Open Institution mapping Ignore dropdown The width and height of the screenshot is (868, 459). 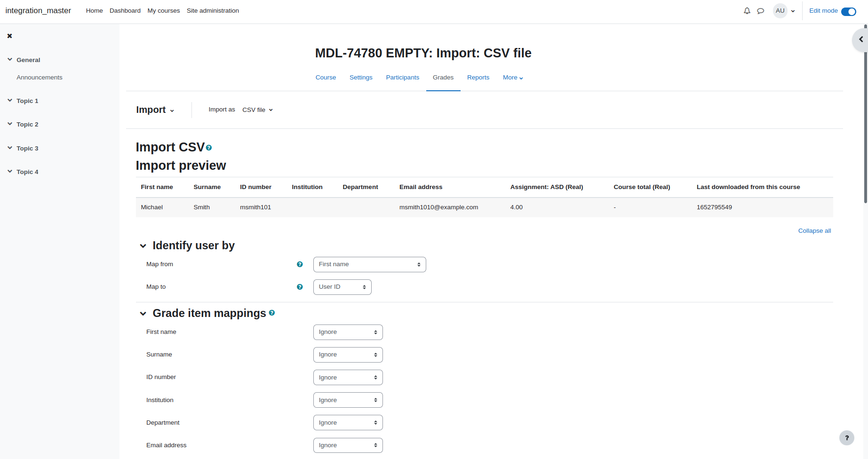[348, 400]
